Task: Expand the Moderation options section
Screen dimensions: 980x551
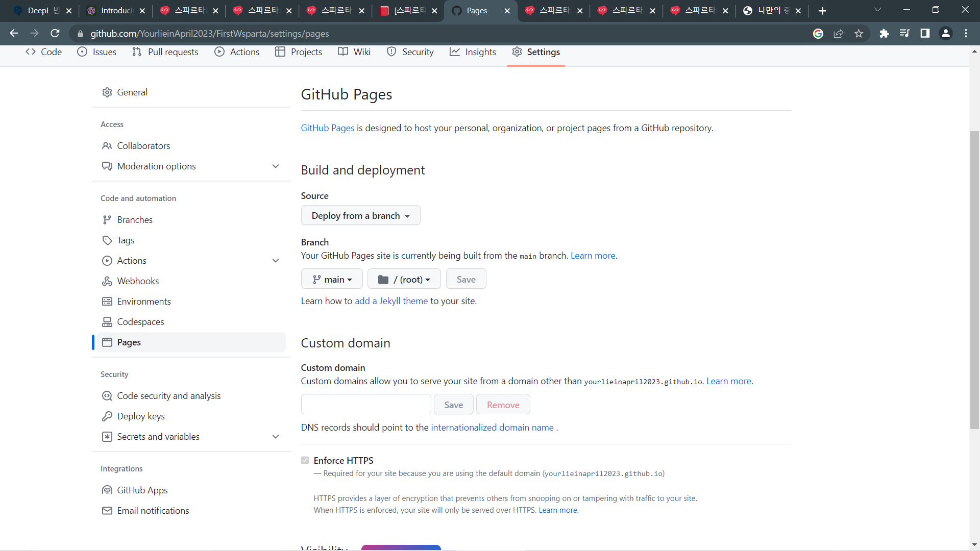Action: 276,166
